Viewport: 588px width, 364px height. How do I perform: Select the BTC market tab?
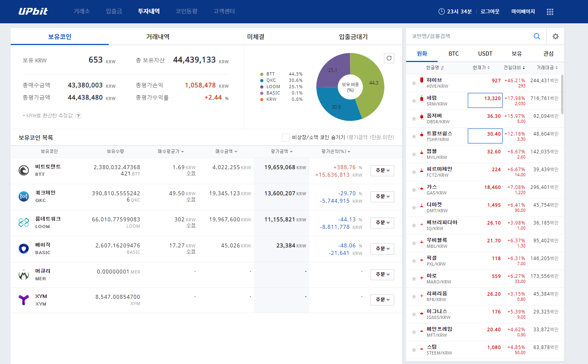point(454,54)
